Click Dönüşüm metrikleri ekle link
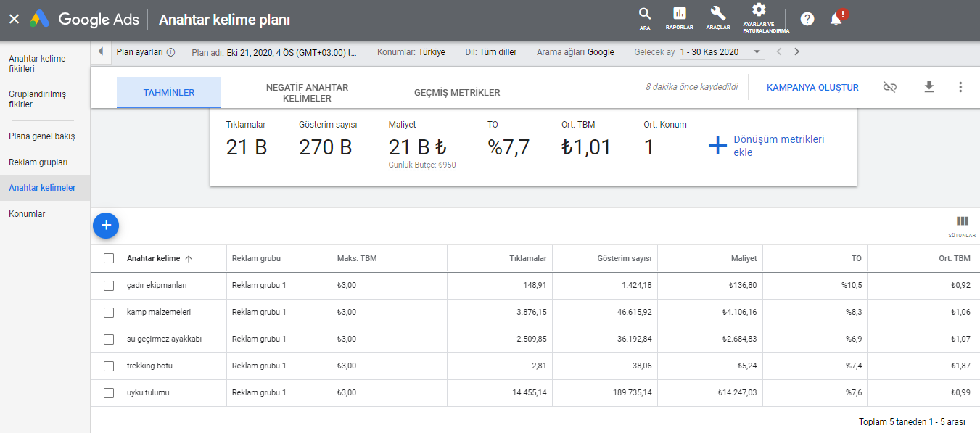The image size is (980, 433). pyautogui.click(x=779, y=146)
